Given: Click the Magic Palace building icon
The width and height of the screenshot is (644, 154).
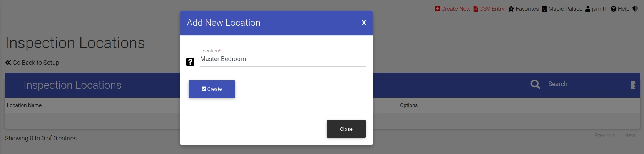Looking at the screenshot, I should pos(544,9).
